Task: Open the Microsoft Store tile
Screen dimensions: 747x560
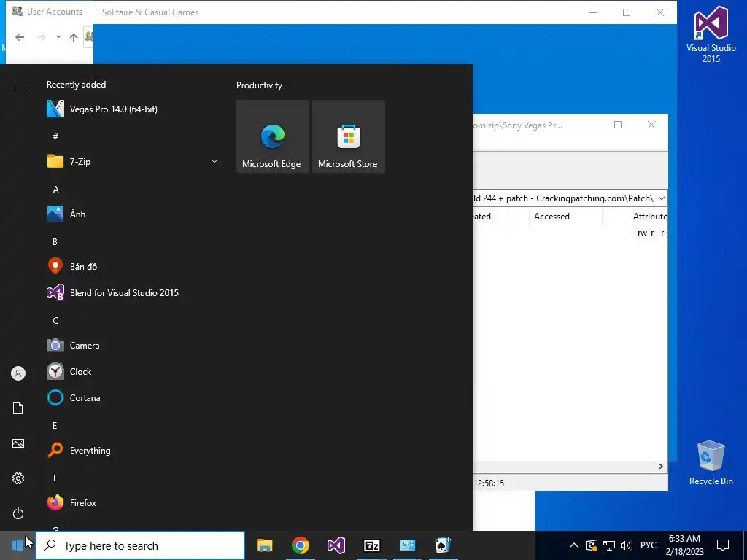Action: point(348,136)
